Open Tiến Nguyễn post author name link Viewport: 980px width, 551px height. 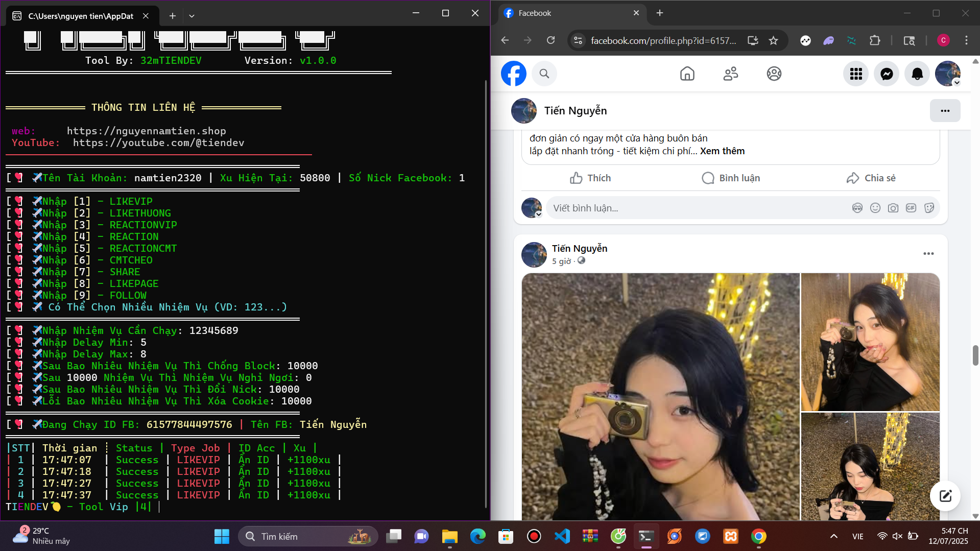[x=580, y=248]
